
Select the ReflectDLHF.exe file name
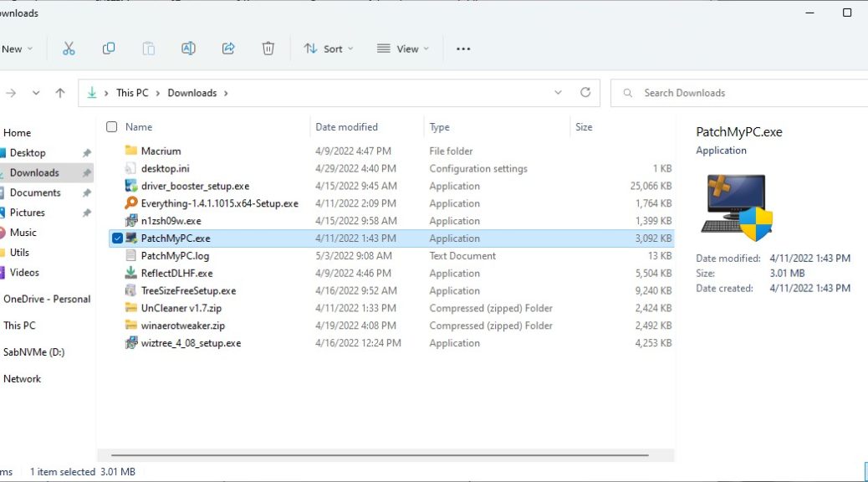point(176,273)
